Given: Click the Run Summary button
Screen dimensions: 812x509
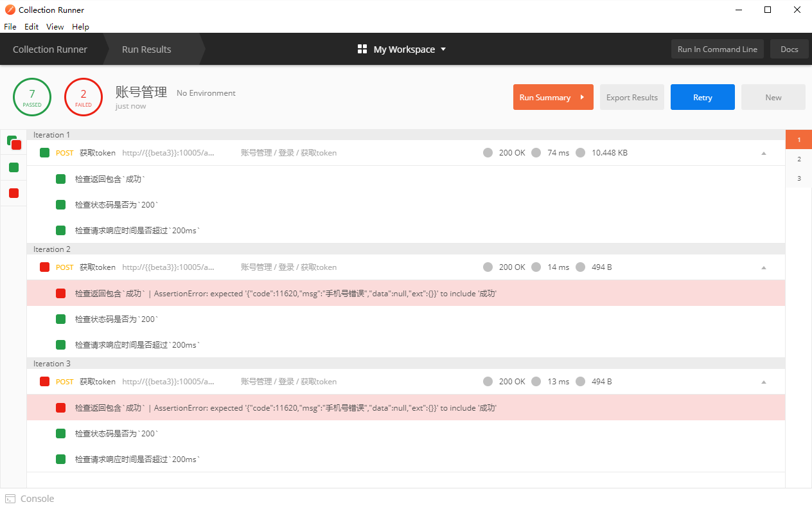Looking at the screenshot, I should (553, 97).
